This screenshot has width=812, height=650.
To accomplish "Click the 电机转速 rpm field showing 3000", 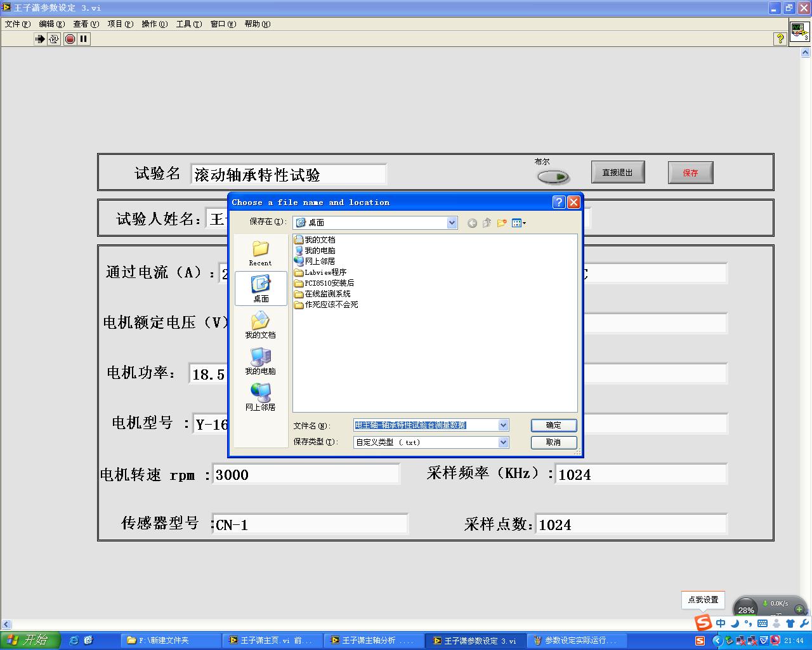I will (306, 474).
